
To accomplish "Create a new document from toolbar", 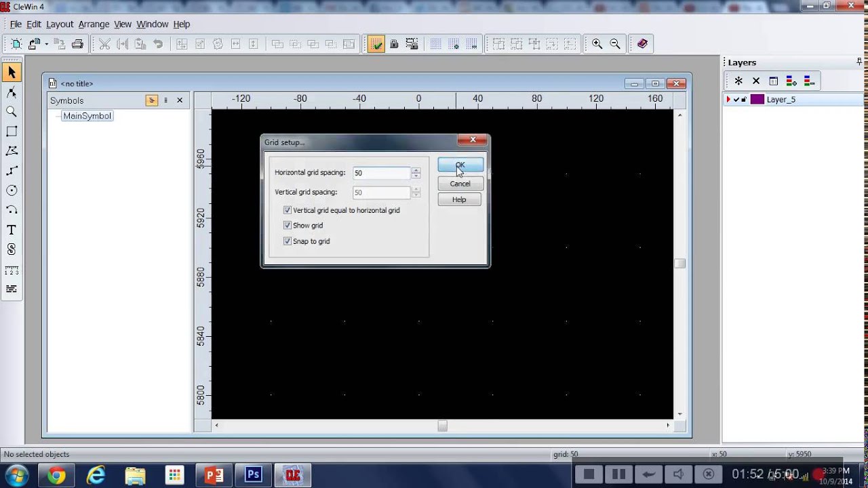I will (x=16, y=44).
